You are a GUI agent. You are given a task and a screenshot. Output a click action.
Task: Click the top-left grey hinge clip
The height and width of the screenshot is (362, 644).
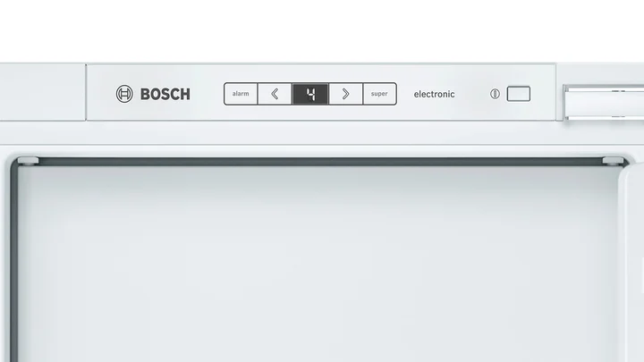tap(28, 161)
